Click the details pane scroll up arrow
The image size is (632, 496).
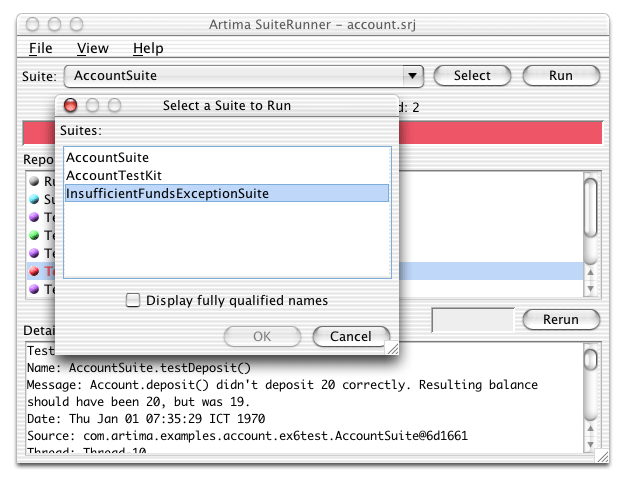click(x=590, y=428)
